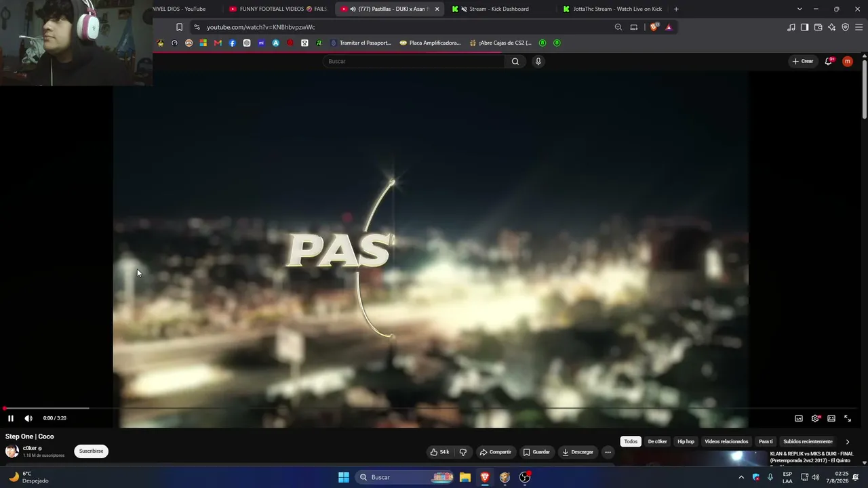Click the Suscribirse button
Viewport: 868px width, 488px height.
[x=91, y=451]
